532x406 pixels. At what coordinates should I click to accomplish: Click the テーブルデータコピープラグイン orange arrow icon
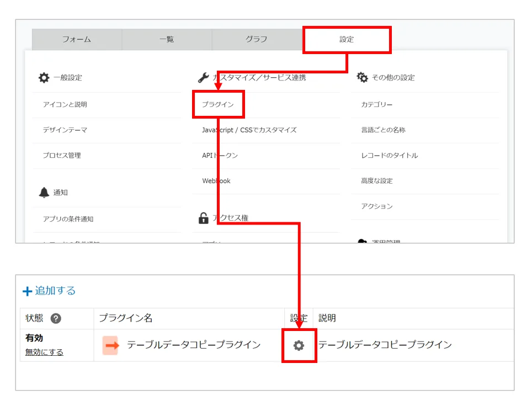click(x=110, y=345)
